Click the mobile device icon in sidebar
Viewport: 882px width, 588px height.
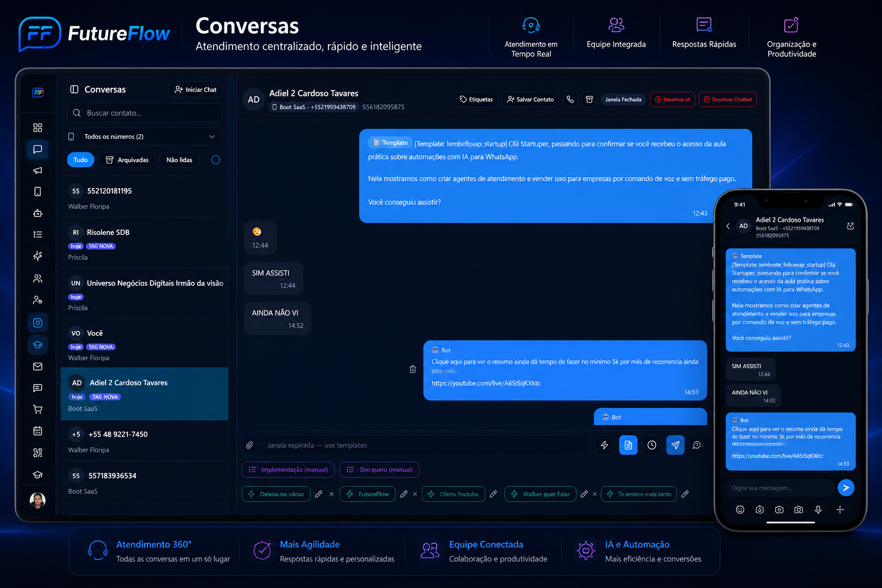coord(38,192)
